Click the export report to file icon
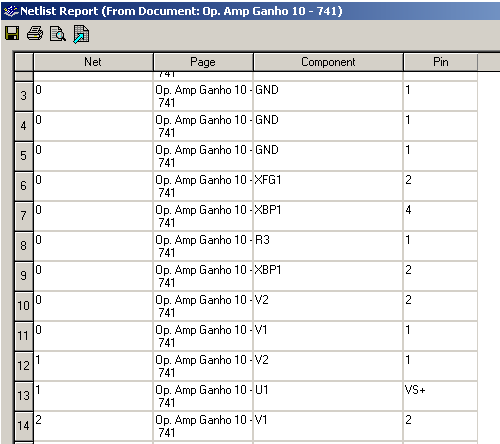 pyautogui.click(x=81, y=34)
